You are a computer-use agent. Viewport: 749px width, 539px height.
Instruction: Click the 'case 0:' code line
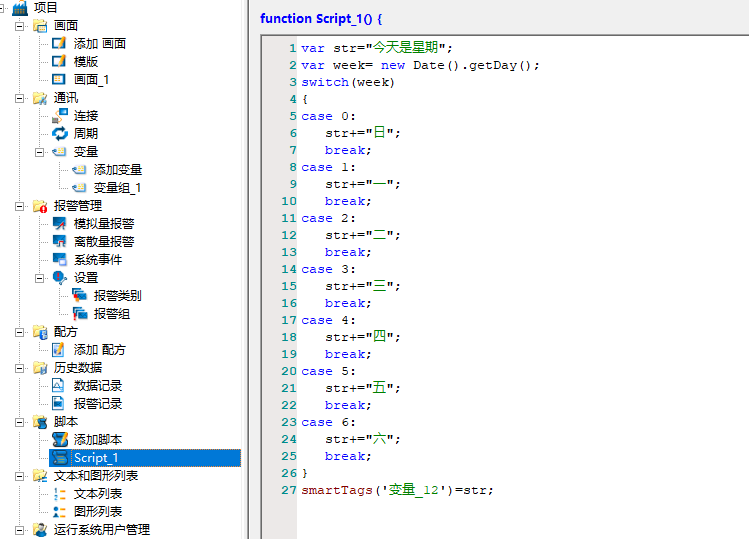coord(328,116)
